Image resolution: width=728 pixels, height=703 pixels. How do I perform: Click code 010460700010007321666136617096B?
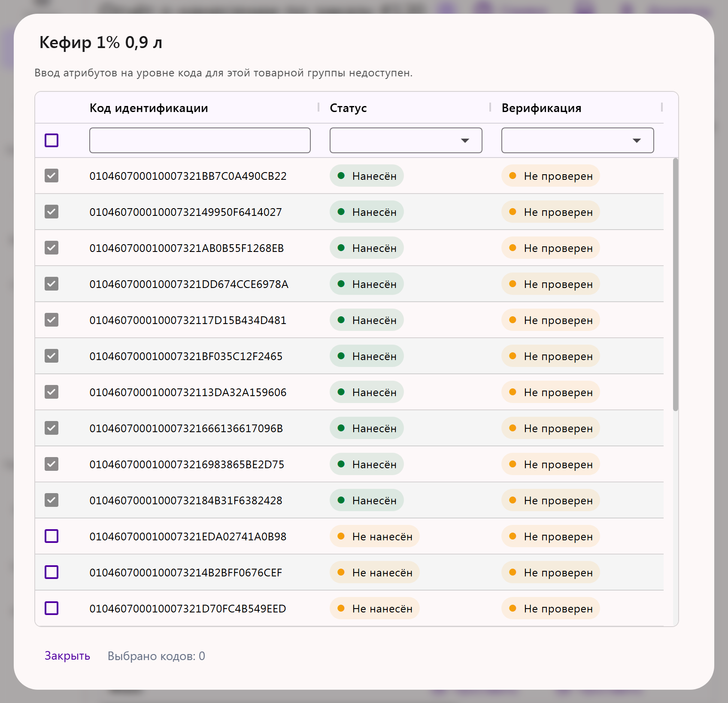(186, 428)
